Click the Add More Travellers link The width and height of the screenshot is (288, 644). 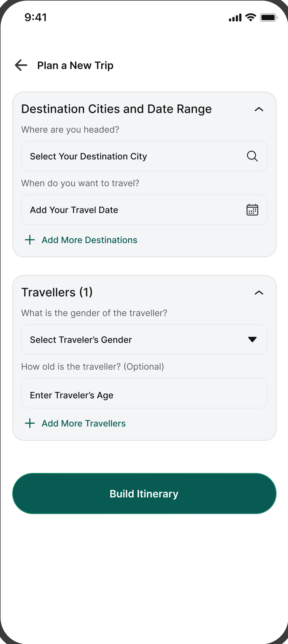click(83, 423)
